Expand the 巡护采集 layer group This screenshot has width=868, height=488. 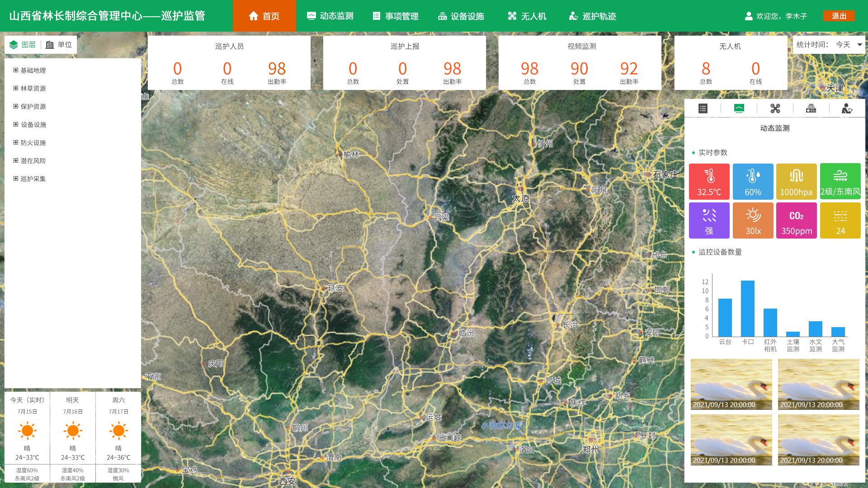click(x=16, y=179)
